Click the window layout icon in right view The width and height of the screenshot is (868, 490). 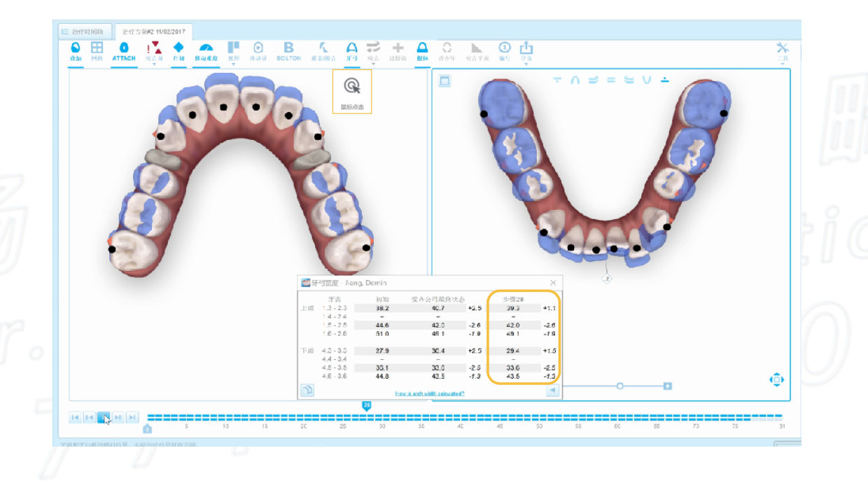[x=444, y=80]
